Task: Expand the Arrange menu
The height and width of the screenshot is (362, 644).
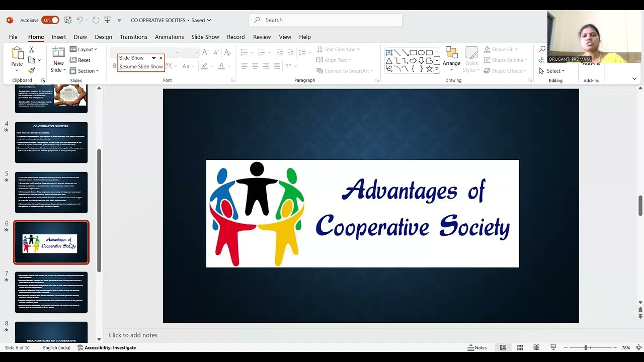Action: pyautogui.click(x=451, y=60)
